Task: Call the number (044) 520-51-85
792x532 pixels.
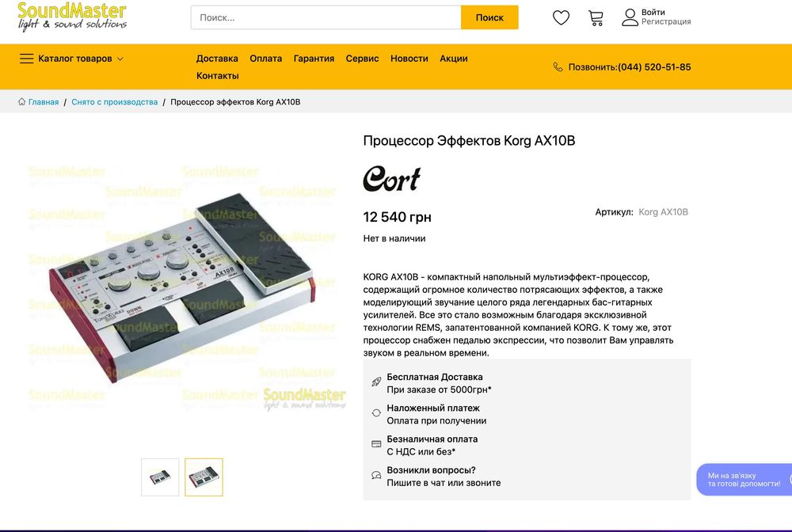Action: 655,67
